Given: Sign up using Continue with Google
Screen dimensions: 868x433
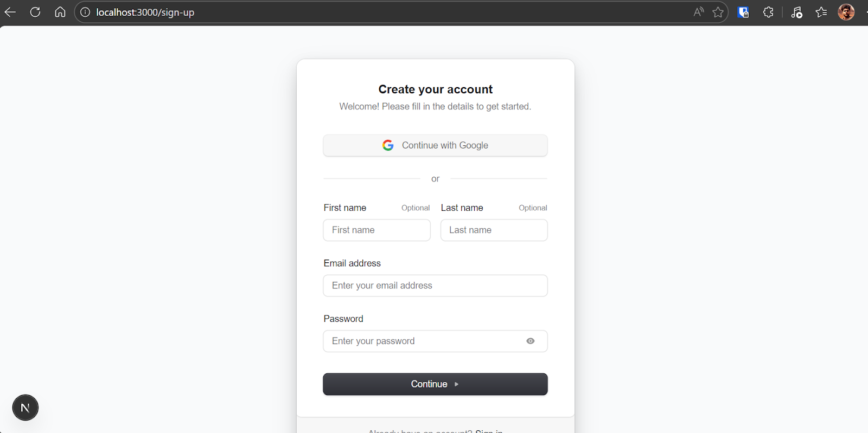Looking at the screenshot, I should 435,145.
